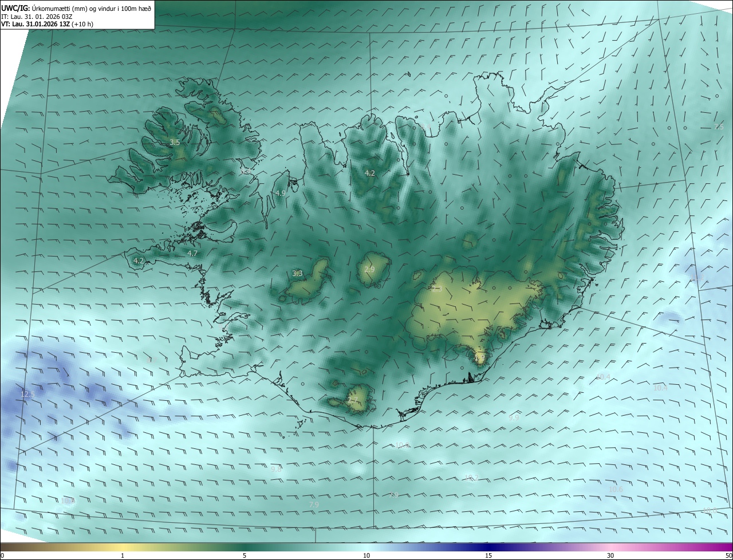Click the 12.5 value over the blue area
This screenshot has height=560, width=733.
pos(27,395)
